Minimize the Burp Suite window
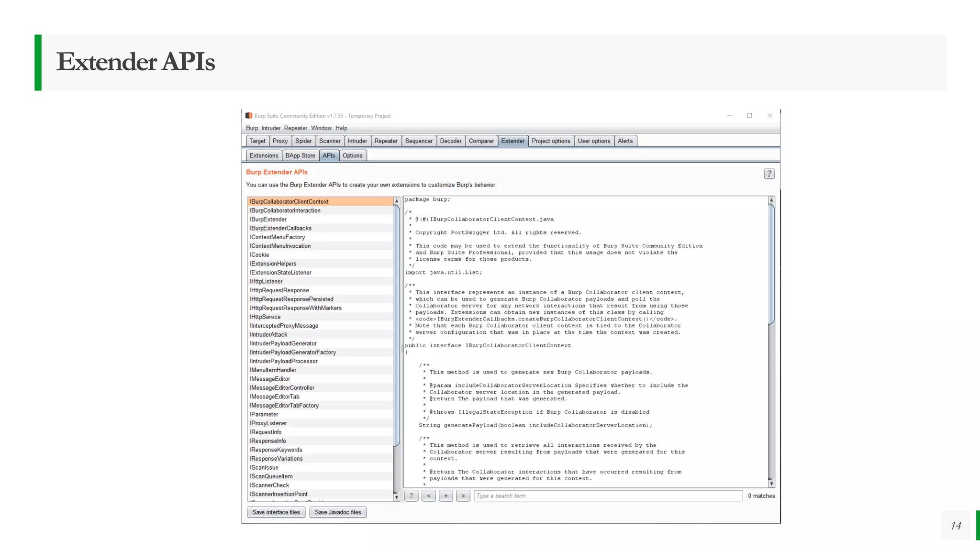The width and height of the screenshot is (980, 551). click(730, 116)
